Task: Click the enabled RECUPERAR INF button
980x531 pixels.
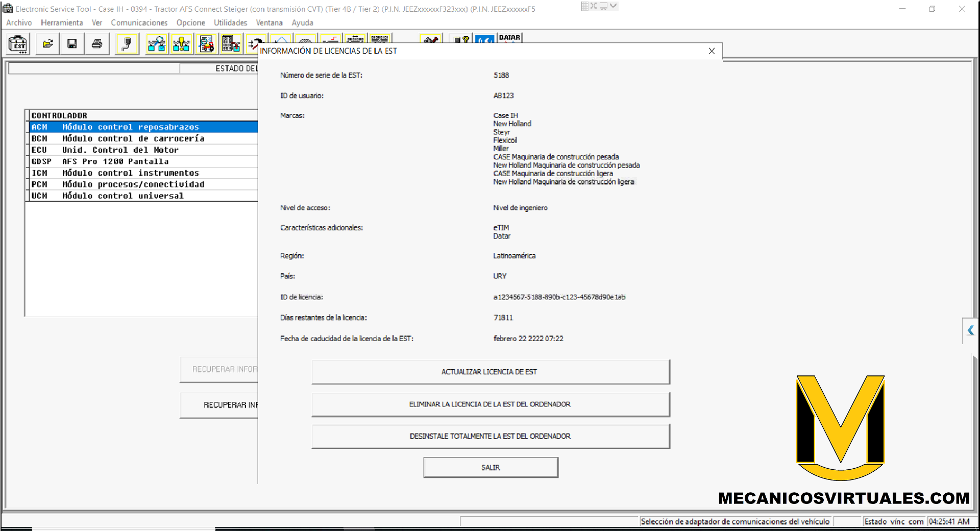Action: [219, 405]
